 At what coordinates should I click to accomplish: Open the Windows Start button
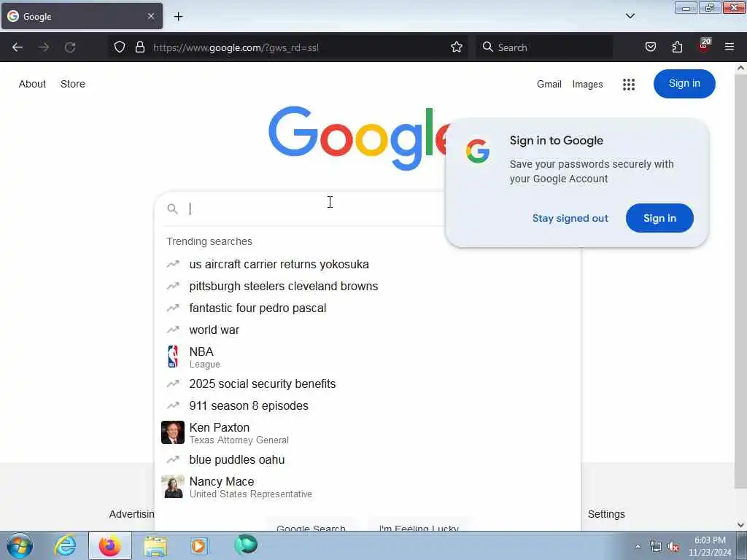click(x=20, y=545)
